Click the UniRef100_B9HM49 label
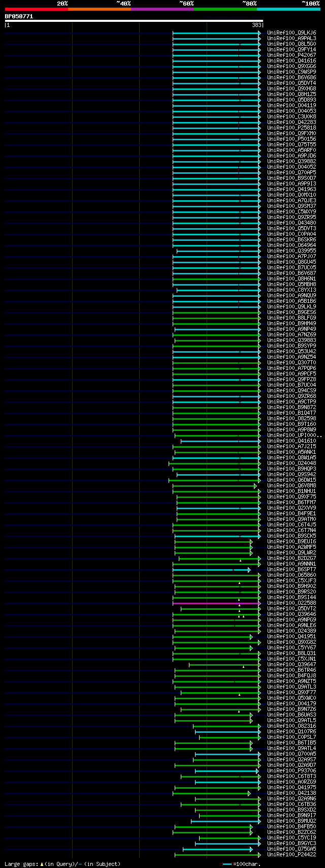Viewport: 325px width, 868px height. pyautogui.click(x=291, y=324)
